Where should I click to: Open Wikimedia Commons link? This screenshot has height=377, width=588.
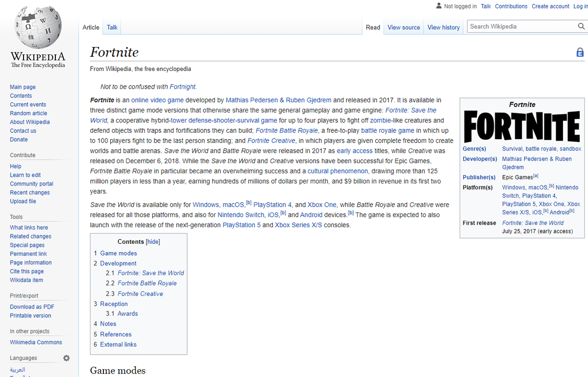(36, 343)
